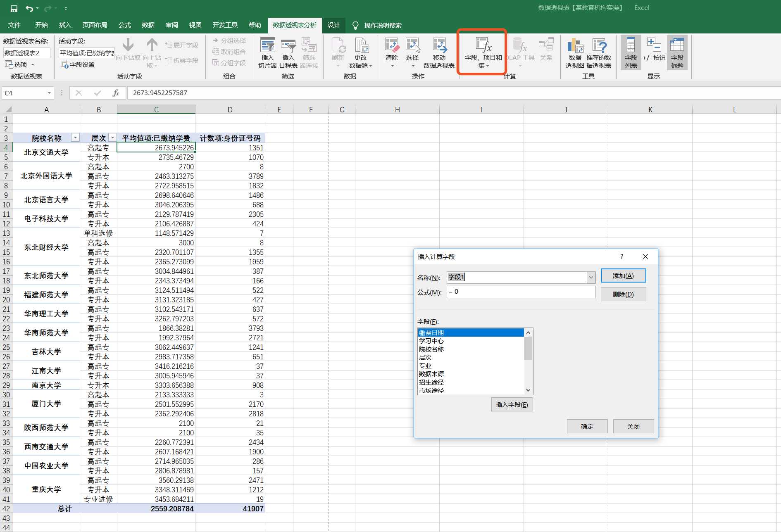Select the count cell showing 41907
This screenshot has height=532, width=781.
[x=230, y=509]
